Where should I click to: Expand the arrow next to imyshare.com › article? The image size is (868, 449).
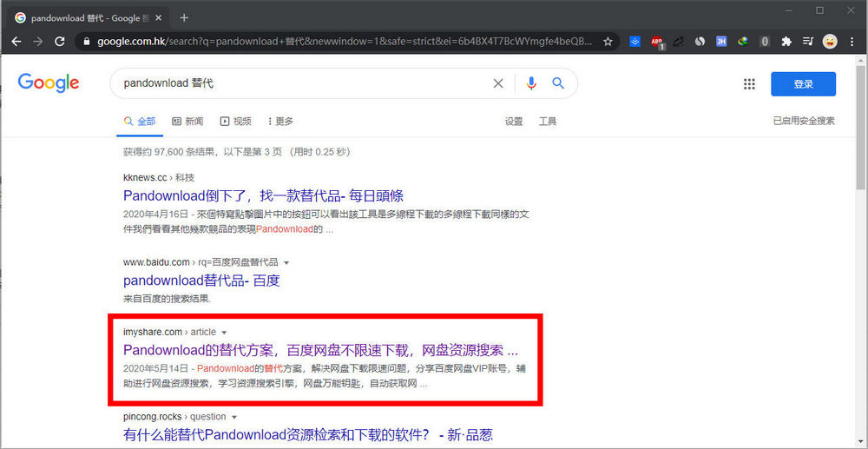click(224, 333)
